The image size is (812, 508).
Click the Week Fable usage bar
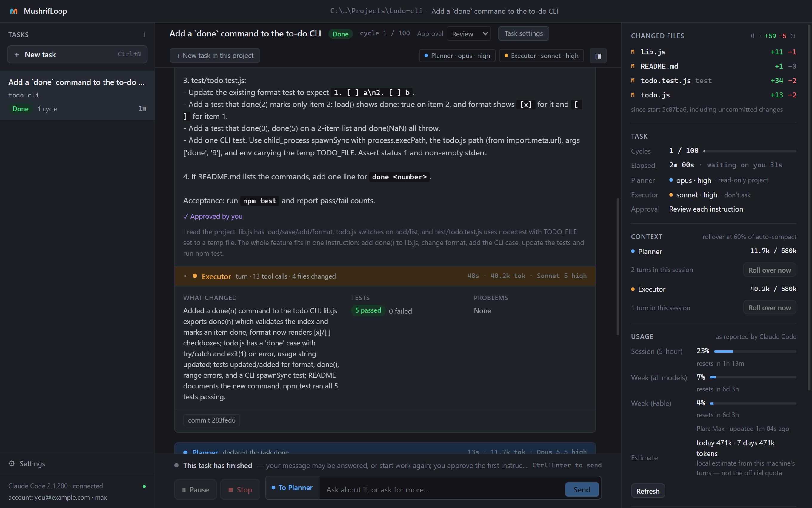[x=753, y=403]
